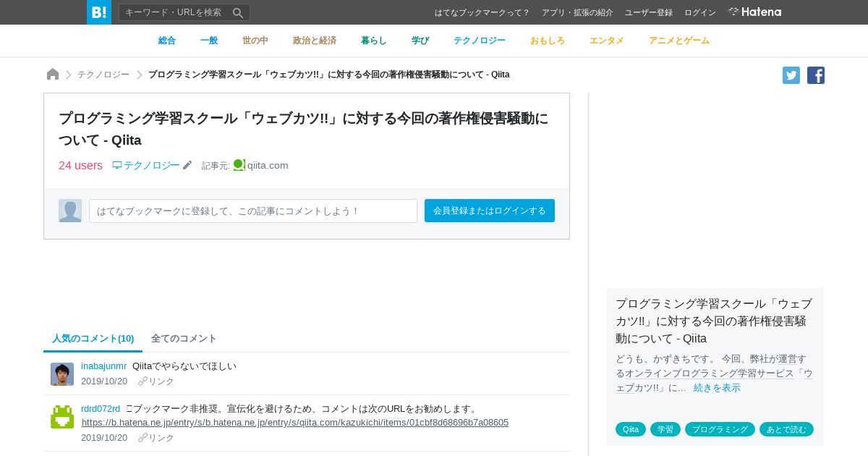Open the qiita.com source link
This screenshot has height=456, width=868.
[268, 165]
